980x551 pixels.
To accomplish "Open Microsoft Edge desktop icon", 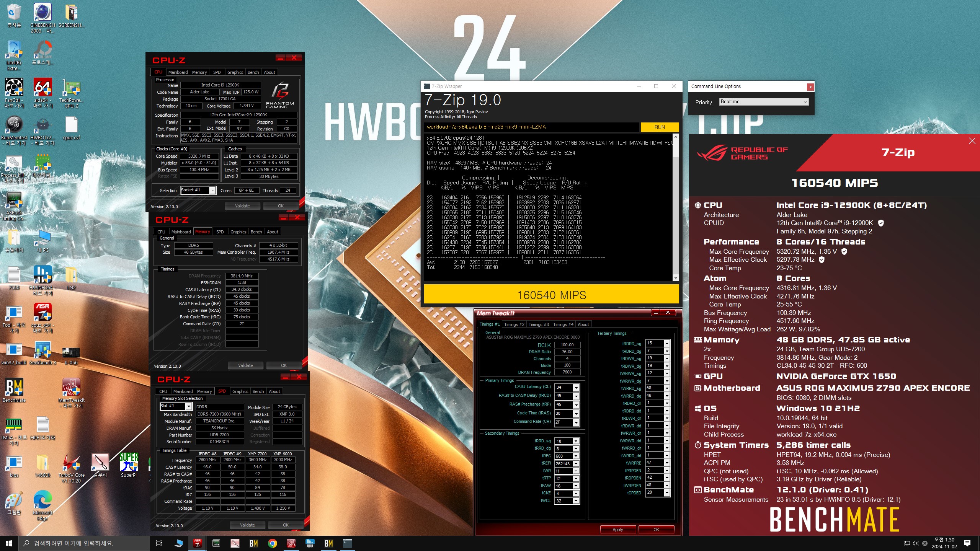I will [42, 505].
